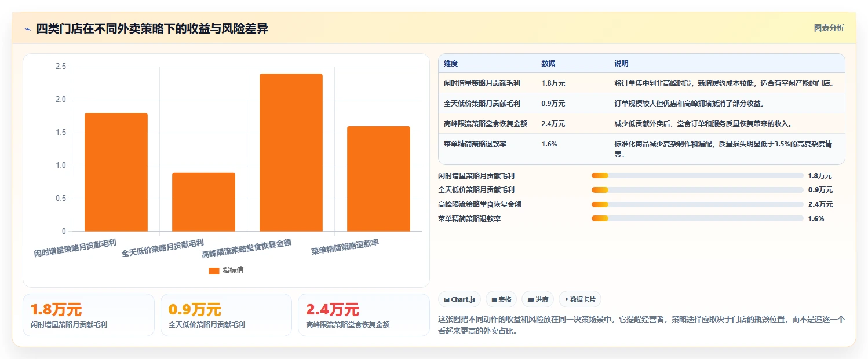
Task: Click the Chart.js tag
Action: pyautogui.click(x=459, y=299)
